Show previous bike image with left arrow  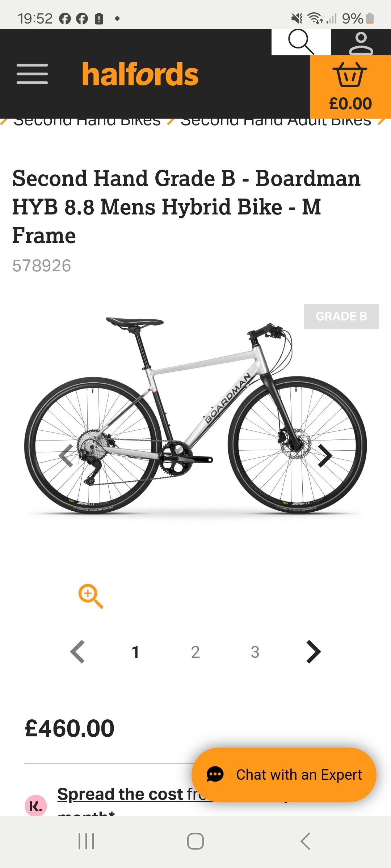click(x=66, y=456)
